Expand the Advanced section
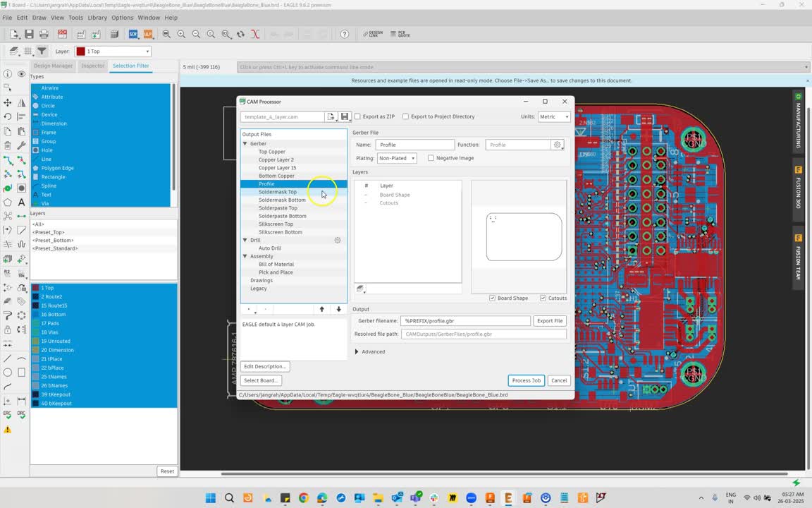Image resolution: width=812 pixels, height=508 pixels. pyautogui.click(x=370, y=351)
